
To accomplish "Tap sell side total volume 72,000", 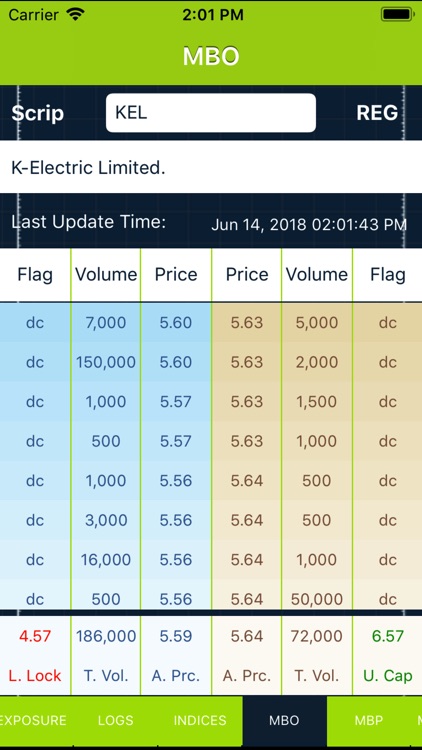I will (x=316, y=636).
